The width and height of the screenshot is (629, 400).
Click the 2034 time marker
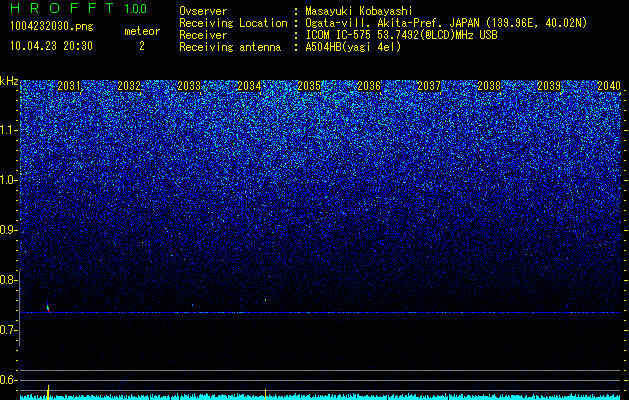tap(249, 86)
